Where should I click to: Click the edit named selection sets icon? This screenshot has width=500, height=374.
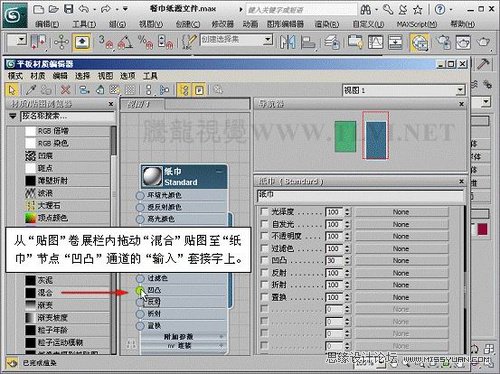[189, 42]
